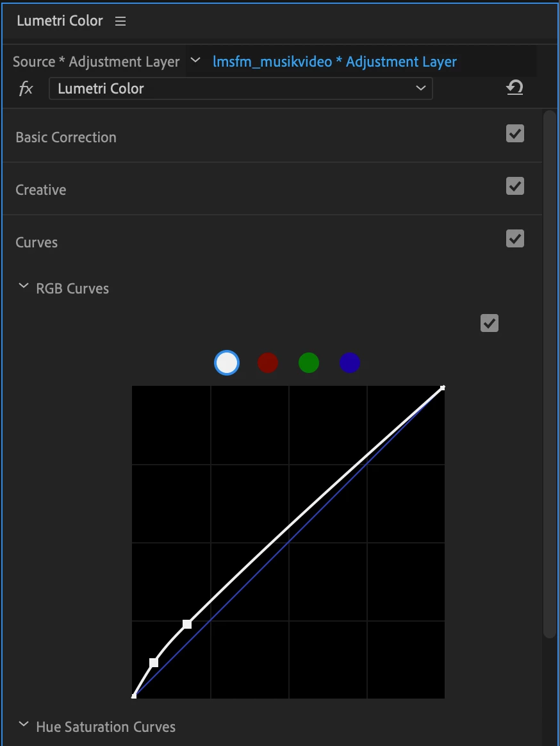Select the blue curve channel
This screenshot has width=560, height=746.
pos(350,363)
